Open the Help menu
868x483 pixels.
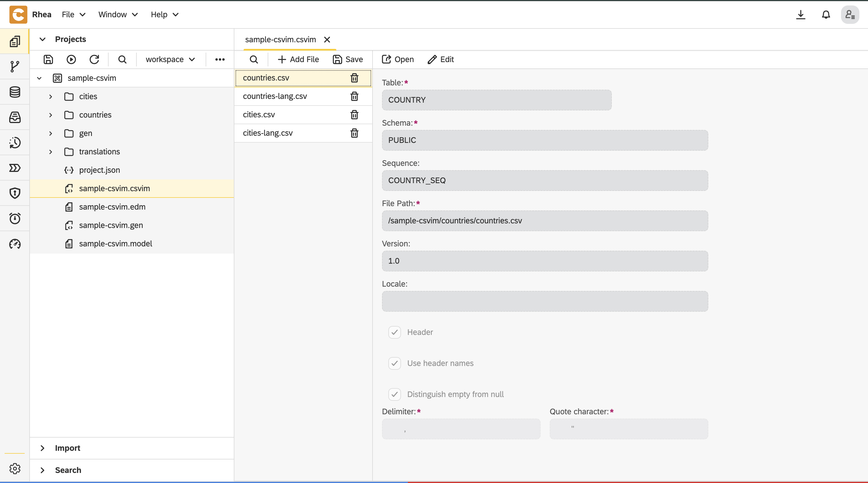click(164, 14)
